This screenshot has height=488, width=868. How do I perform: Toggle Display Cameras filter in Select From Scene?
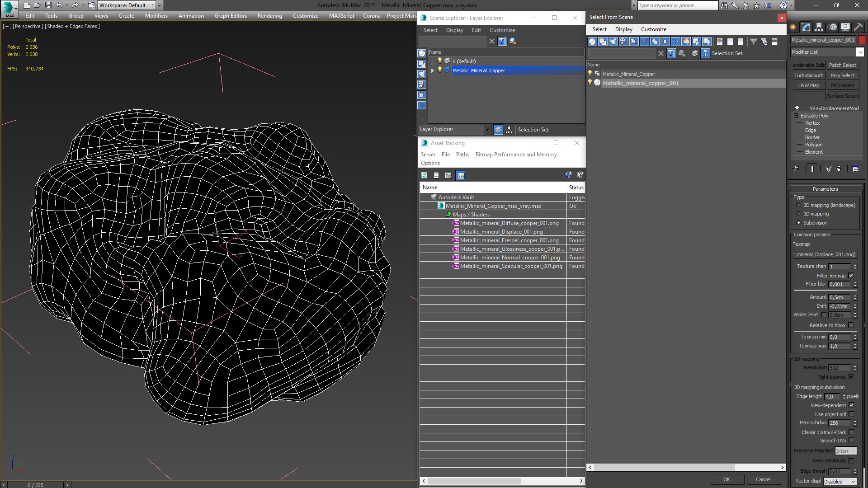click(623, 42)
